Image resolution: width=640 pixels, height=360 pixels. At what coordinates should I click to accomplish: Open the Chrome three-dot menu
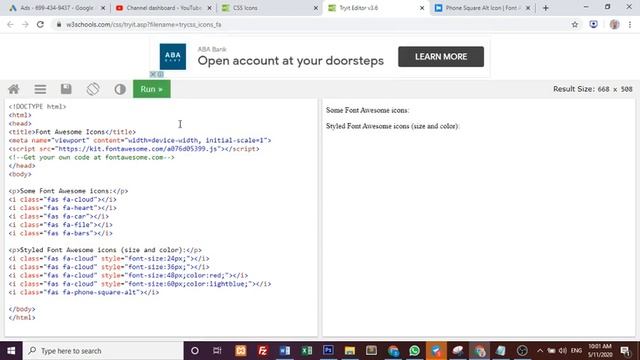(x=630, y=24)
